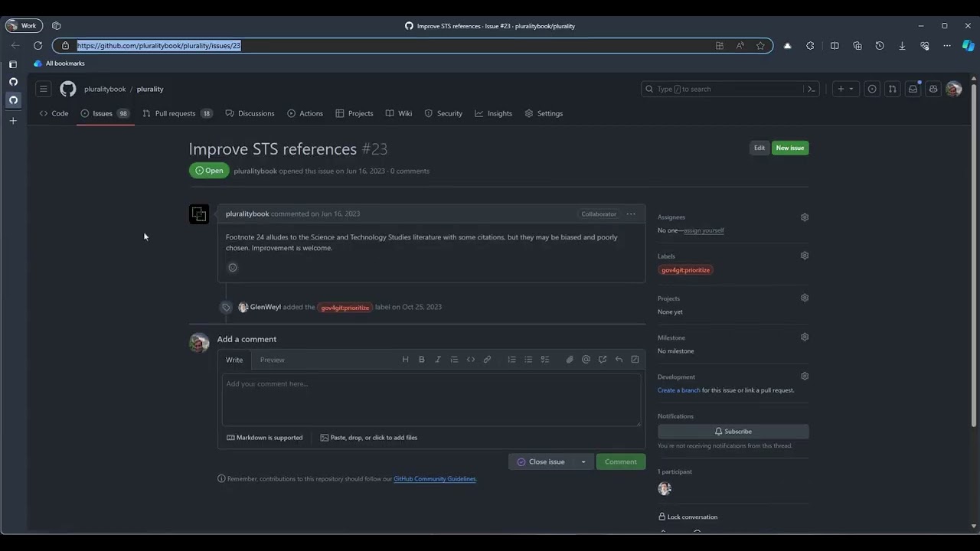Open the notifications inbox icon
This screenshot has height=551, width=980.
[x=913, y=89]
